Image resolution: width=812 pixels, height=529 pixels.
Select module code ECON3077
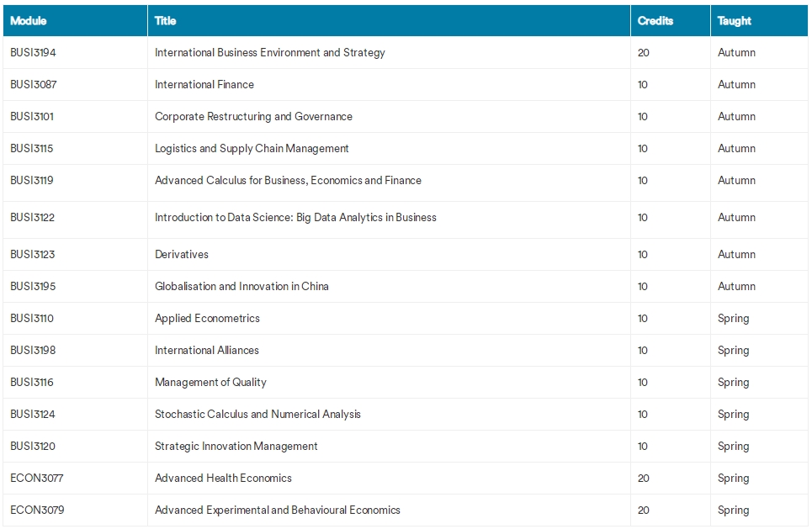tap(37, 479)
